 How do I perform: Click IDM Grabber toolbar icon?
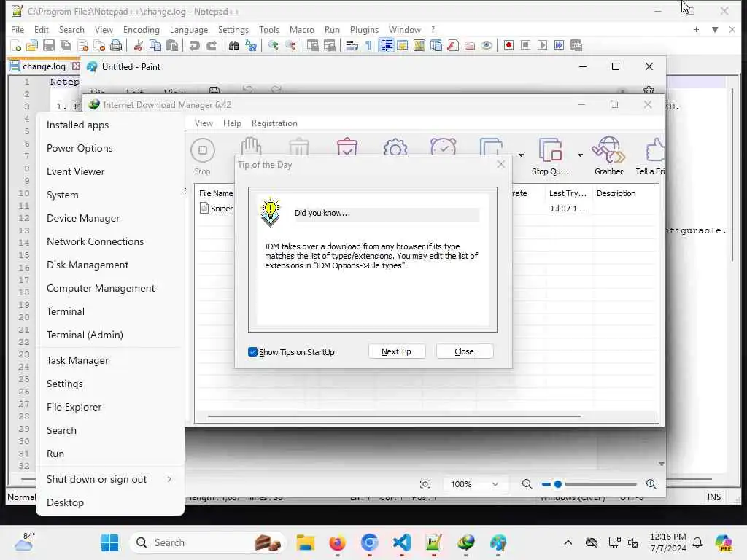608,157
